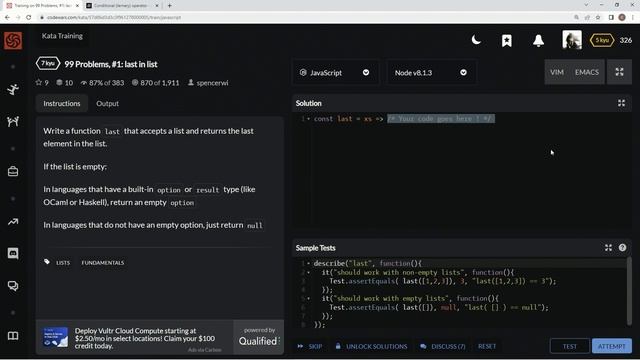Collapse empty lists test fold arrow
Screen dimensions: 640x360
[308, 298]
